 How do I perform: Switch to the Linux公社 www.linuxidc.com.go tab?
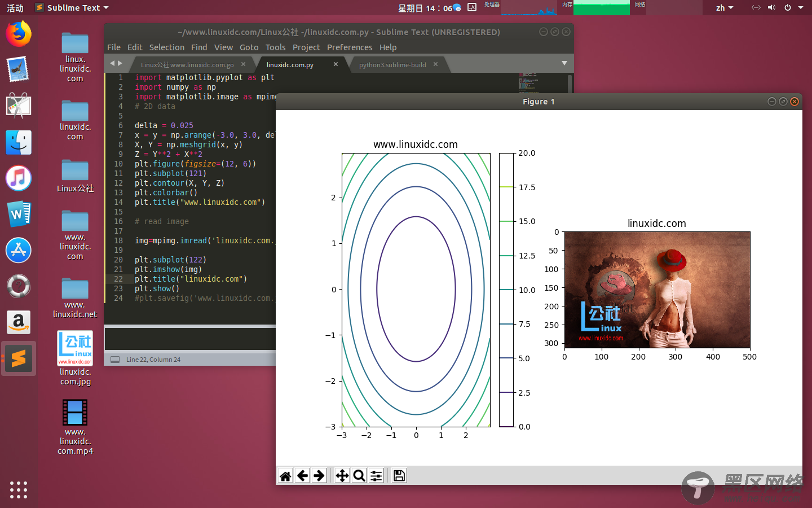(x=187, y=65)
